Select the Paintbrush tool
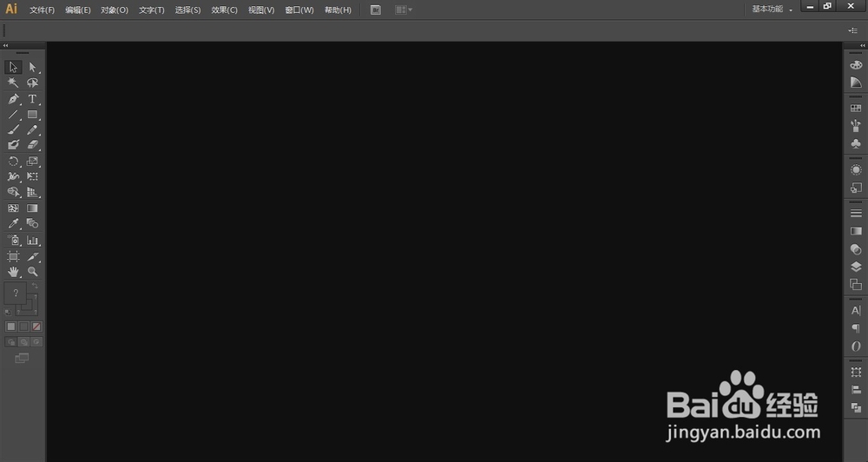The image size is (868, 462). click(x=13, y=129)
